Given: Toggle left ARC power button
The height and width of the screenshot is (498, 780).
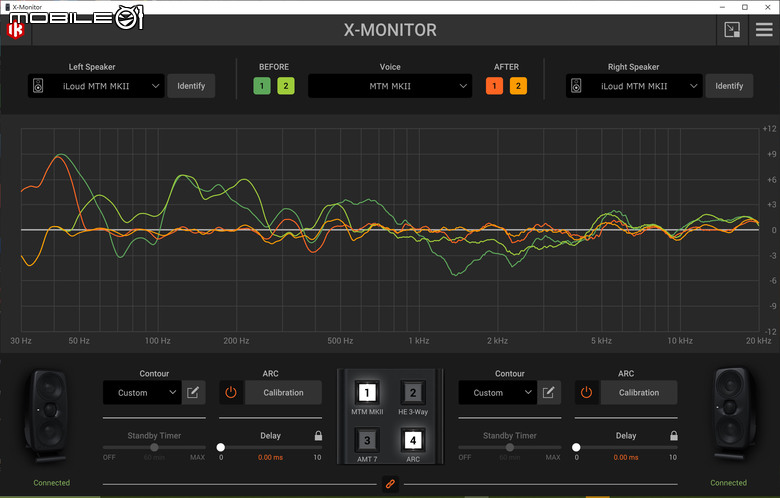Looking at the screenshot, I should coord(231,393).
